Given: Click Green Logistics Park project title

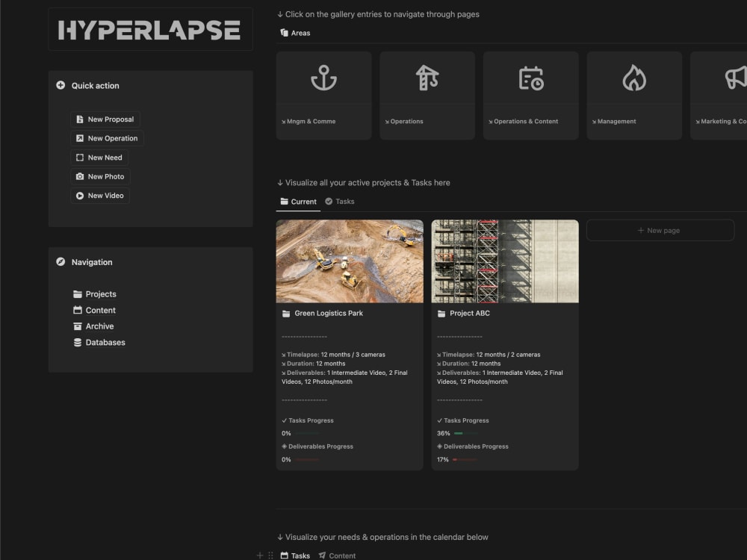Looking at the screenshot, I should point(329,314).
